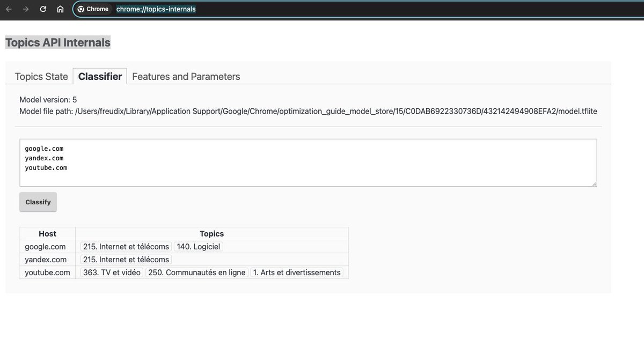Click the Topics column header
Viewport: 644px width, 347px height.
point(211,234)
